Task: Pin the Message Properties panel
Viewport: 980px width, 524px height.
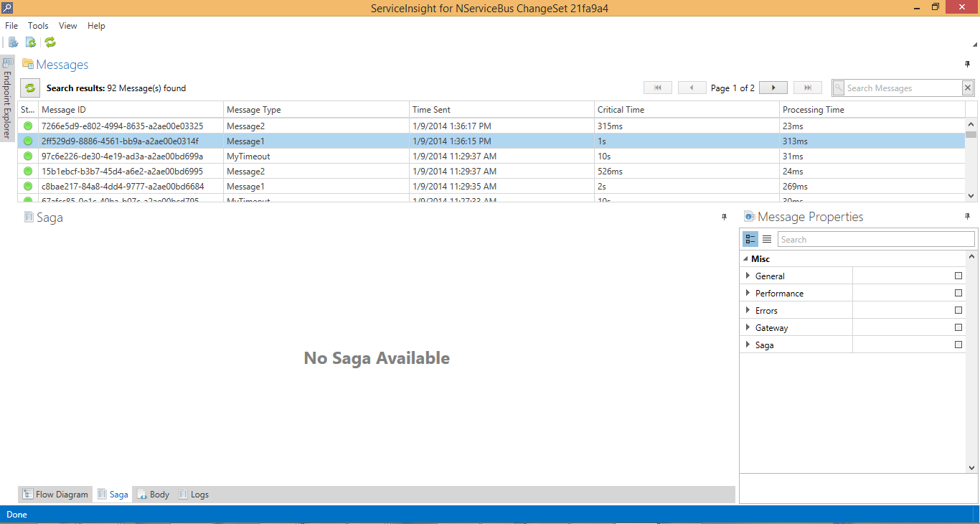Action: point(967,217)
